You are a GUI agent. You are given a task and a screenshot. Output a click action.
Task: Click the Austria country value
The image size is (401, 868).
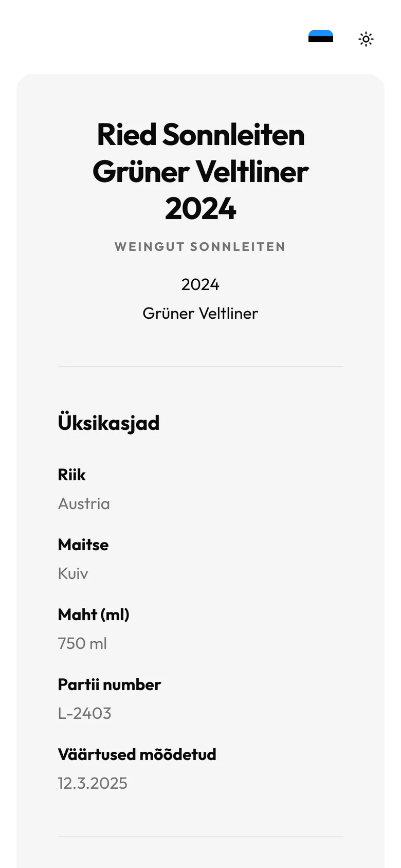(x=84, y=503)
